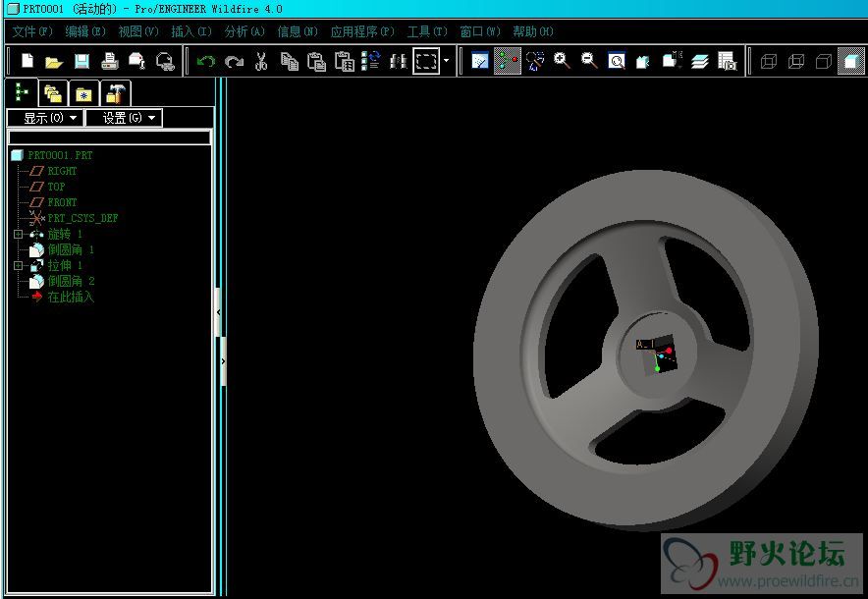Print the model using the printer icon
The image size is (868, 599).
point(110,61)
